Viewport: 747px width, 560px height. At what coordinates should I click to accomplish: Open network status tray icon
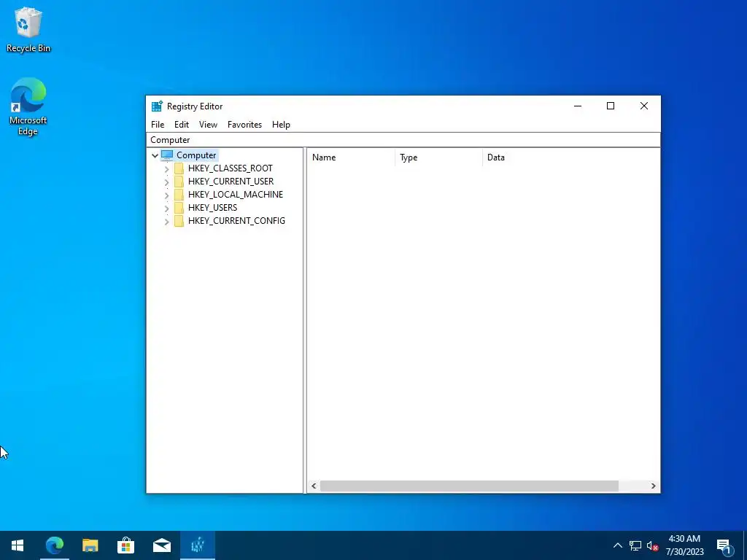635,545
